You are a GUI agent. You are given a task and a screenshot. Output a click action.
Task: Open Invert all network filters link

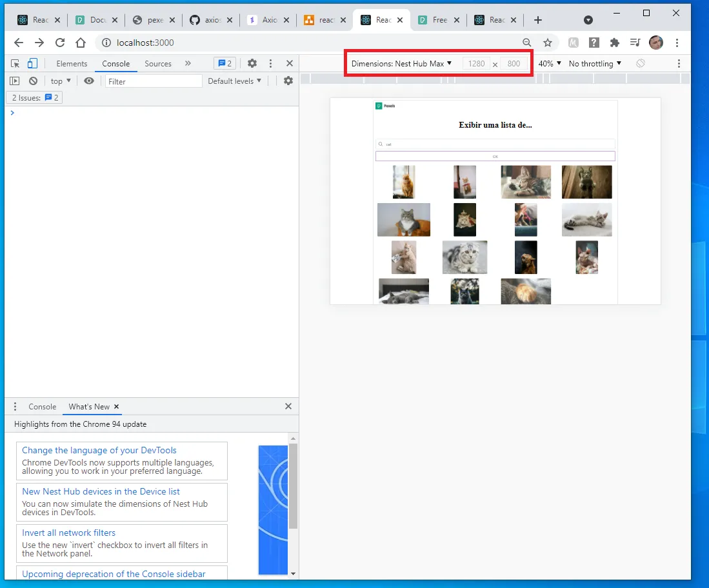click(69, 533)
